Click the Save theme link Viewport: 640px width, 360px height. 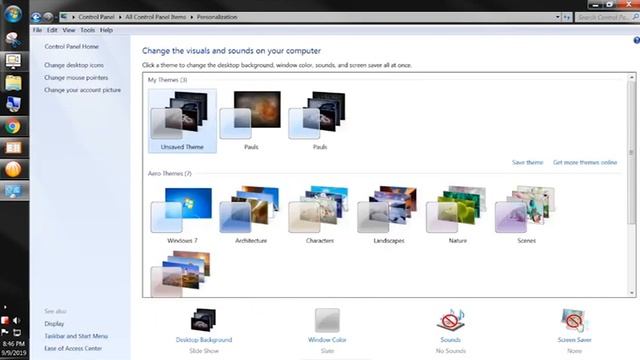(527, 162)
